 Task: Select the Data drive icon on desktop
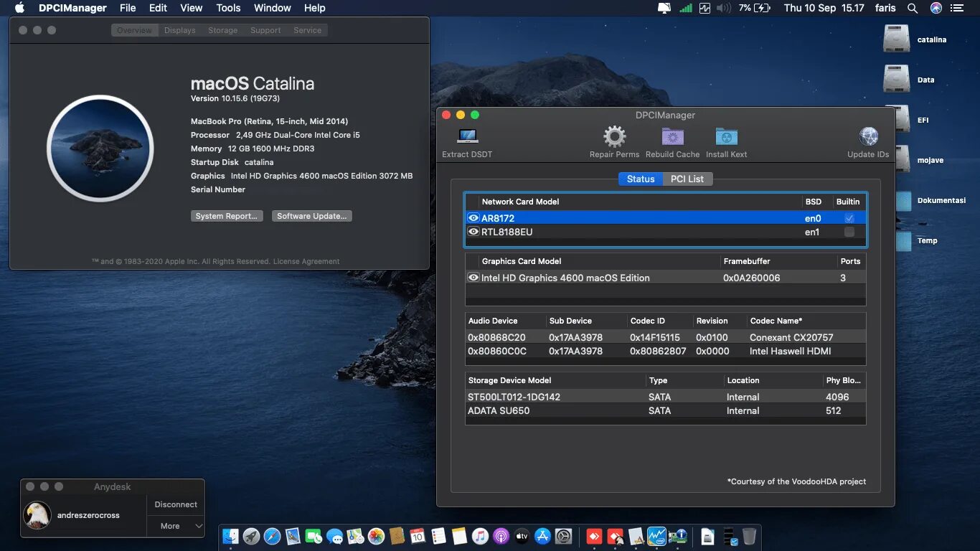[x=896, y=79]
